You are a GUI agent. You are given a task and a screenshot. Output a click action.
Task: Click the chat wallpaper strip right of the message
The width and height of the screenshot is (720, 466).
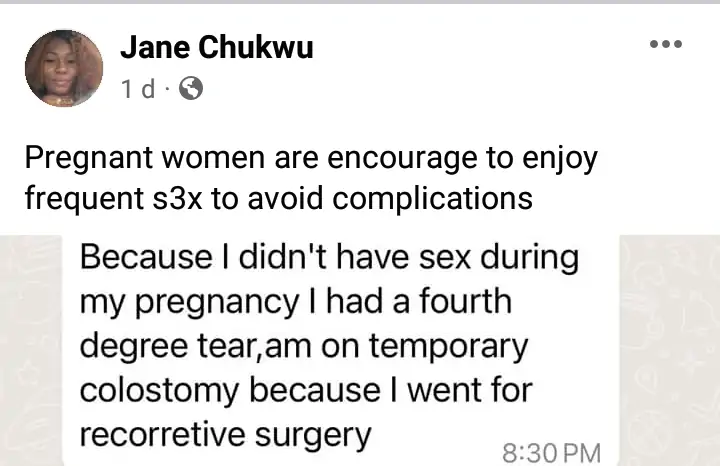669,350
